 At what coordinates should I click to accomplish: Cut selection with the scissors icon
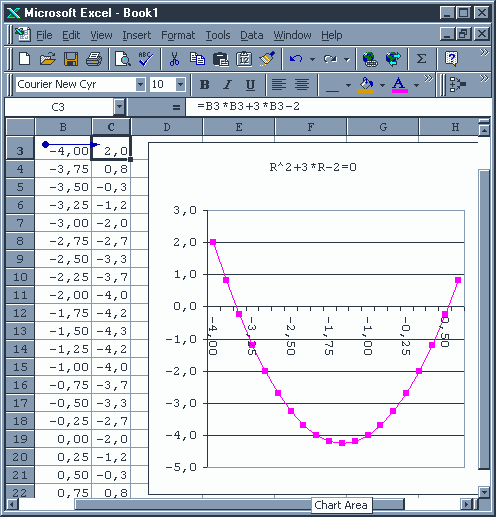(x=174, y=59)
